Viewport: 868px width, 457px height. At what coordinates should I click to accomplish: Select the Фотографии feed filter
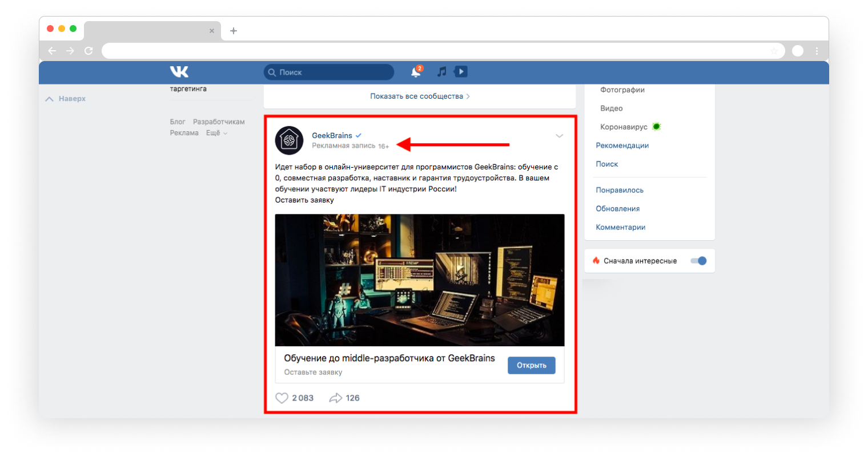[622, 90]
